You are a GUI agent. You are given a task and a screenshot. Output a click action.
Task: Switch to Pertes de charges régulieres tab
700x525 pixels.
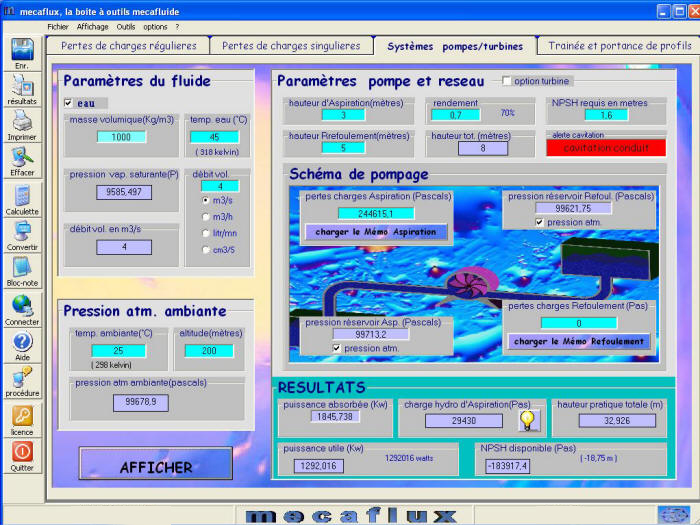point(129,46)
